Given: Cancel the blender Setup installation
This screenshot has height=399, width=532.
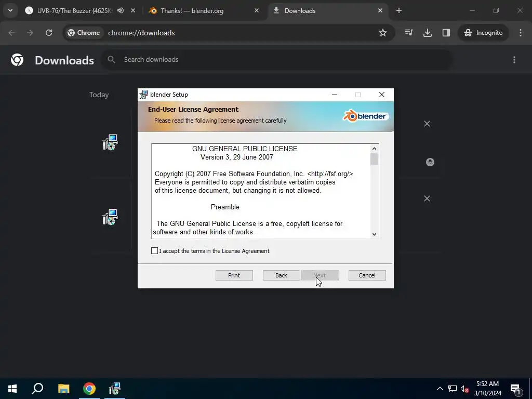Looking at the screenshot, I should pyautogui.click(x=367, y=275).
